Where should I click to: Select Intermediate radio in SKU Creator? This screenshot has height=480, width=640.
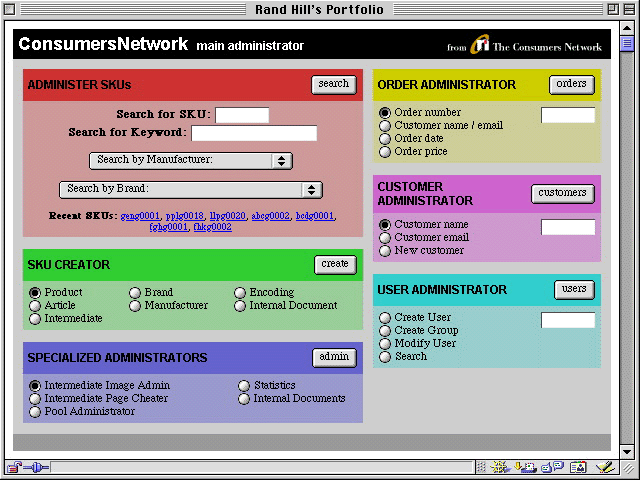[x=35, y=319]
